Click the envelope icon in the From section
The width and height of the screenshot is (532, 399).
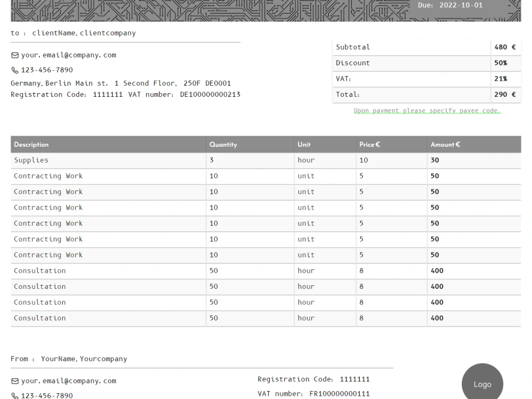15,381
